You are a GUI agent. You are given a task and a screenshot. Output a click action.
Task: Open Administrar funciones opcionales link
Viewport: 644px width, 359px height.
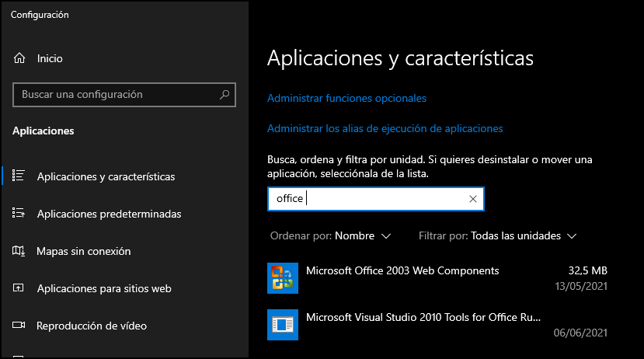346,98
